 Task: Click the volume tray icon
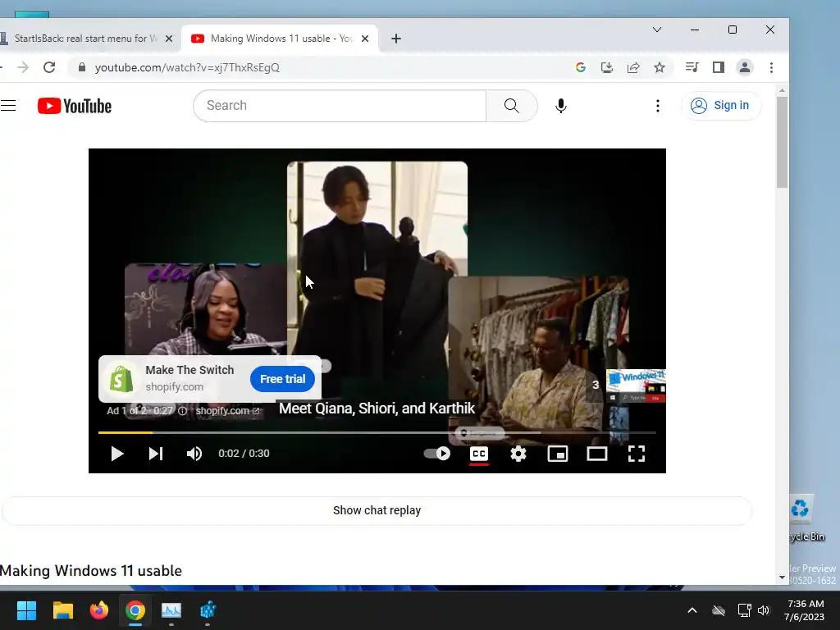pyautogui.click(x=764, y=610)
